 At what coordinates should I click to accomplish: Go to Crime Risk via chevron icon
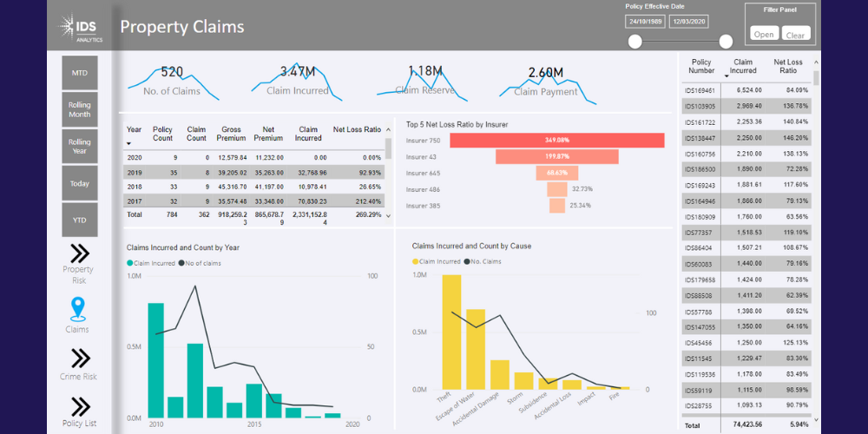[x=79, y=358]
